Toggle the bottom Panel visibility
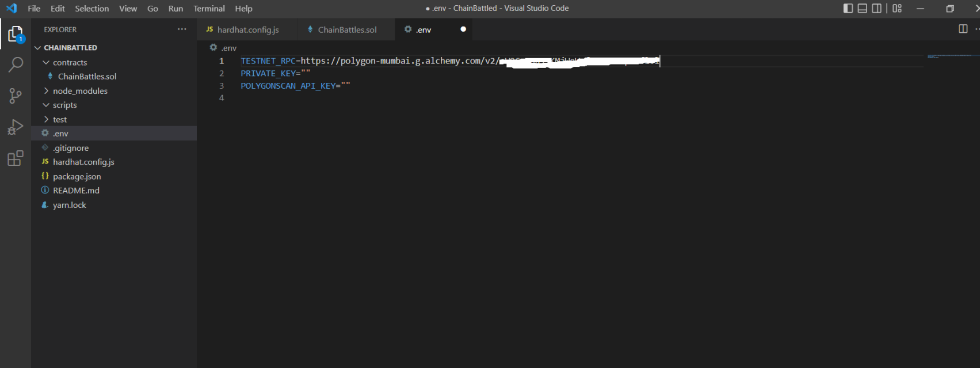Image resolution: width=980 pixels, height=368 pixels. pos(863,9)
